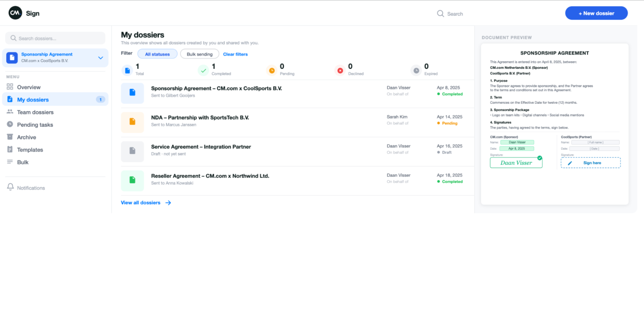Click the Completed status dated Apr 18, 2025
This screenshot has width=644, height=331.
point(450,182)
